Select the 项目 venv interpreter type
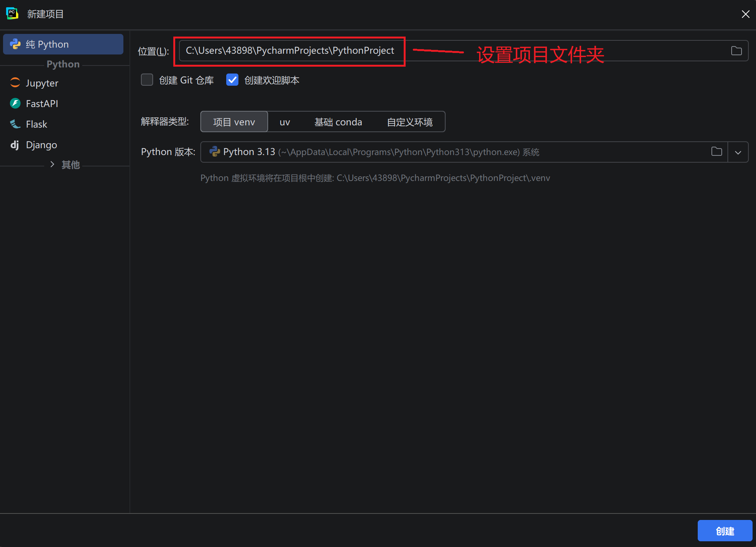Viewport: 756px width, 547px height. (x=234, y=122)
